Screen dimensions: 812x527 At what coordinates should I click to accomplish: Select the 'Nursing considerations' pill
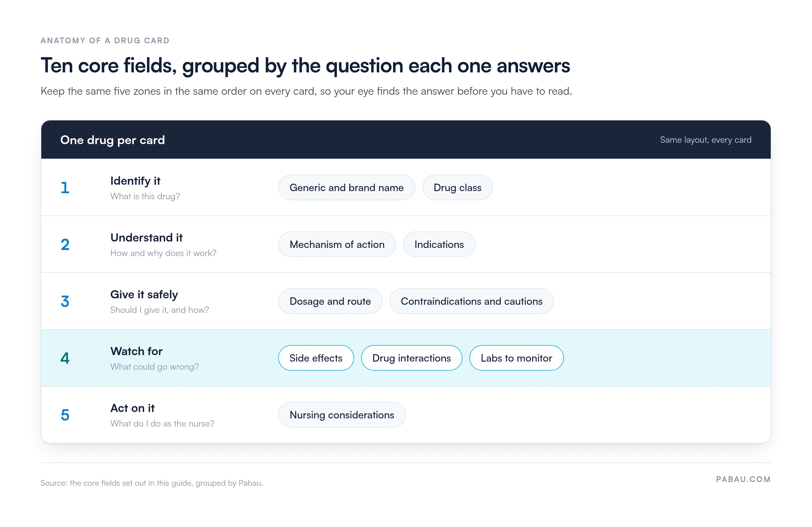pyautogui.click(x=342, y=414)
